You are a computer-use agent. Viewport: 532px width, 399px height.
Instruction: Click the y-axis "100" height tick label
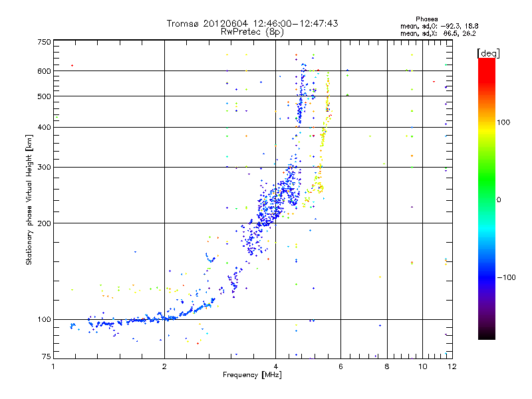point(44,320)
